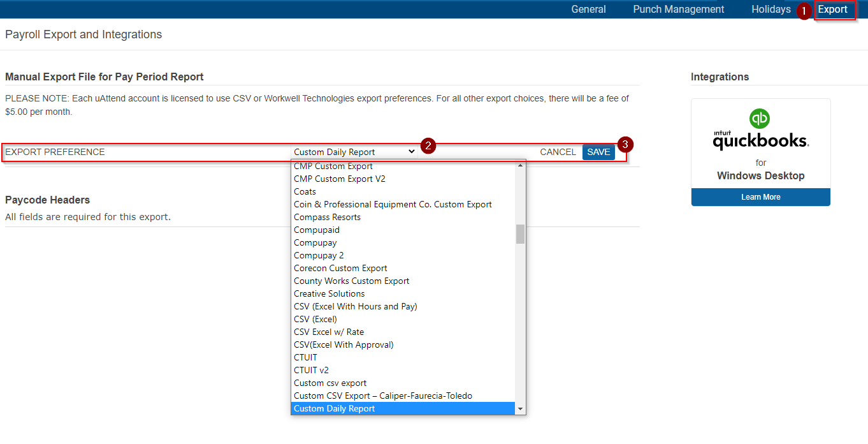
Task: Click the dropdown list scrollbar thumb
Action: (x=519, y=234)
